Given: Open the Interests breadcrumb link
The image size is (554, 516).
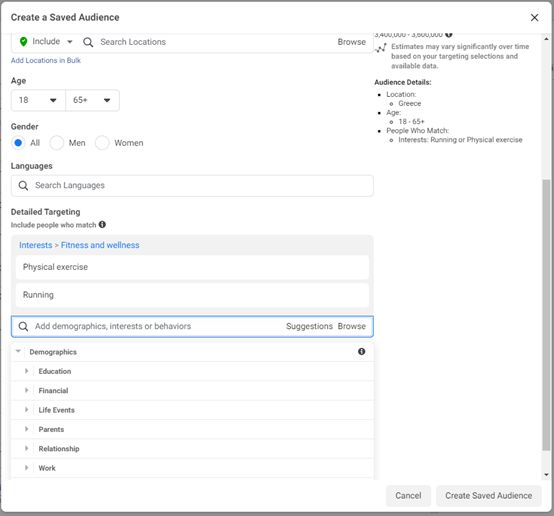Looking at the screenshot, I should tap(35, 245).
